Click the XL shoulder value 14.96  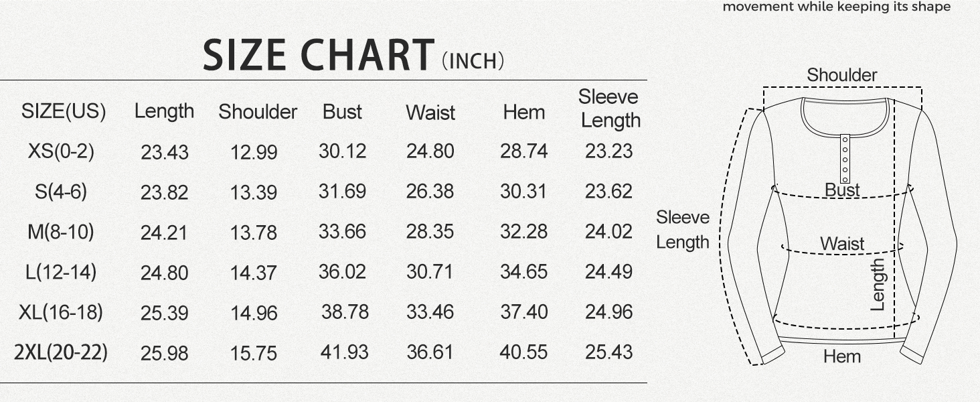(254, 313)
